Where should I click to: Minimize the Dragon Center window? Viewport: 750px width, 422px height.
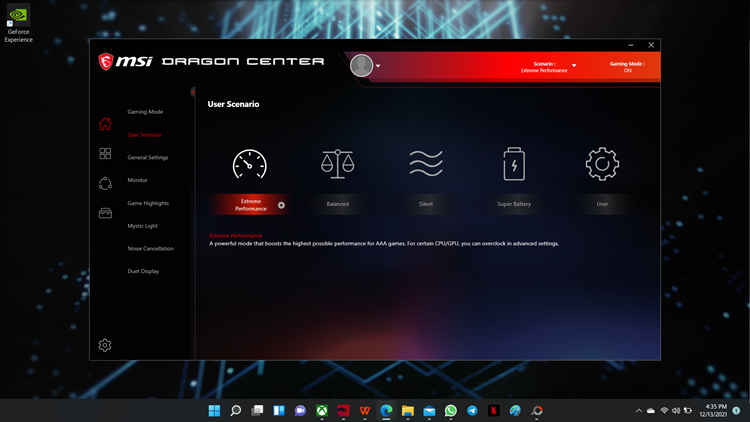pyautogui.click(x=631, y=45)
